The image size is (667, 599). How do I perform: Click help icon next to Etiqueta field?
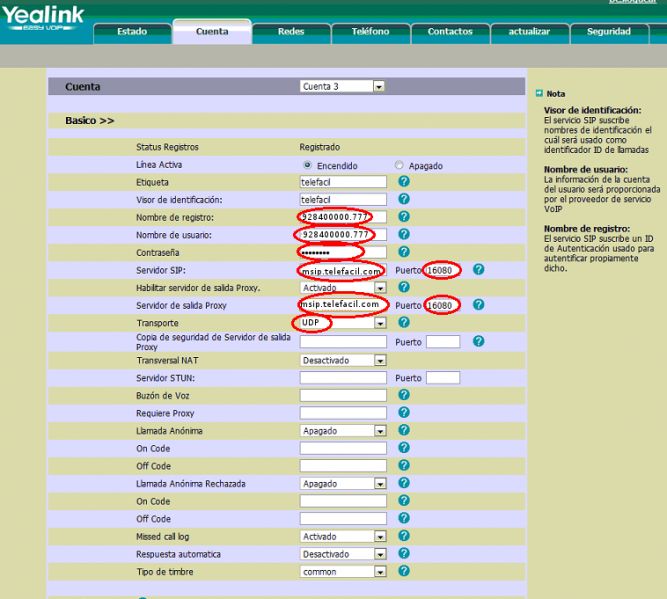tap(404, 182)
